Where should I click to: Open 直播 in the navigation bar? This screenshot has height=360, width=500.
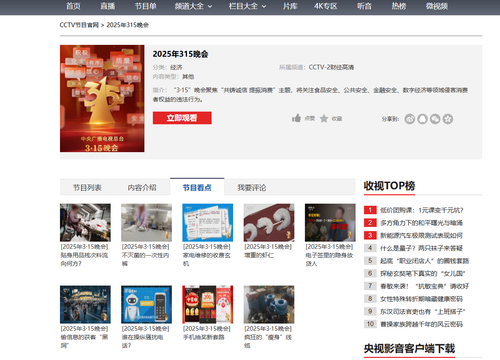pyautogui.click(x=107, y=6)
